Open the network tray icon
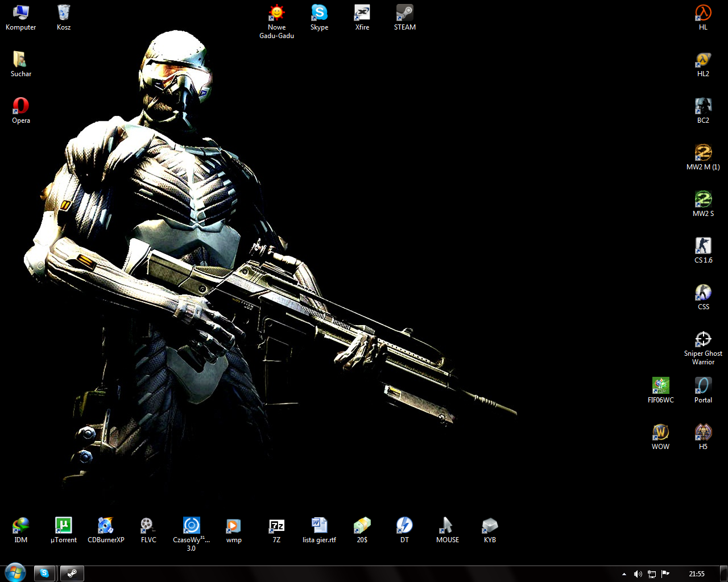The height and width of the screenshot is (582, 728). pyautogui.click(x=652, y=574)
